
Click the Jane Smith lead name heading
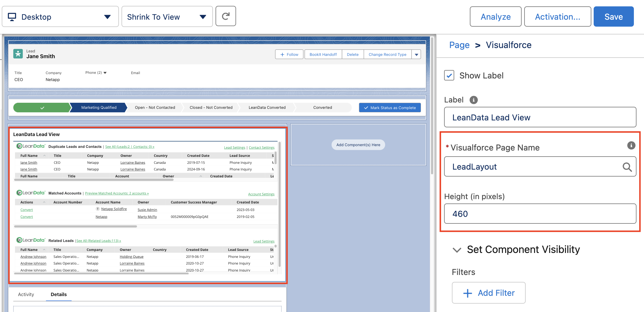click(41, 56)
